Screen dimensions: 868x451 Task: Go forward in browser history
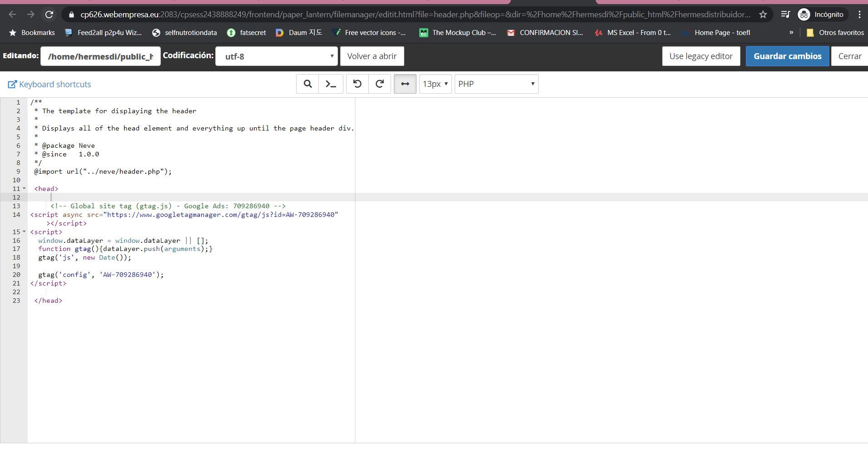click(30, 15)
